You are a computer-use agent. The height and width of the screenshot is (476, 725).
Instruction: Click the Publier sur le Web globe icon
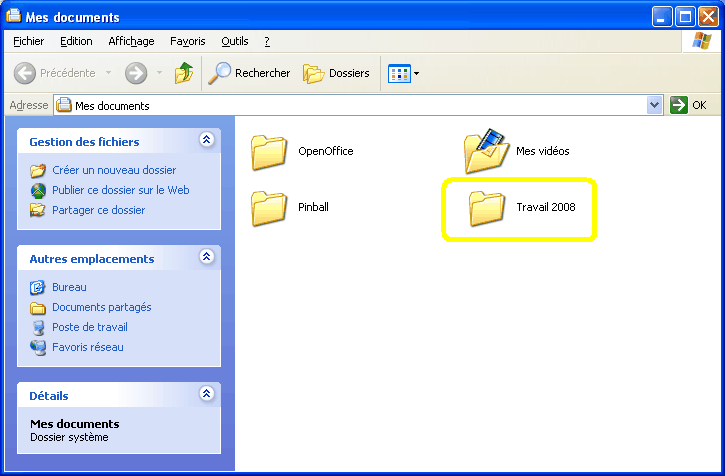point(38,191)
